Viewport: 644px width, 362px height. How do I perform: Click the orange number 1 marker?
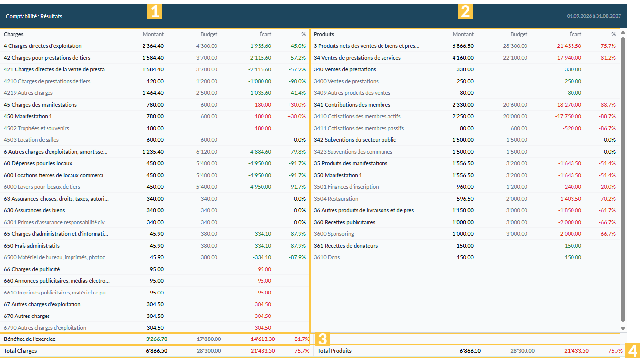(155, 11)
